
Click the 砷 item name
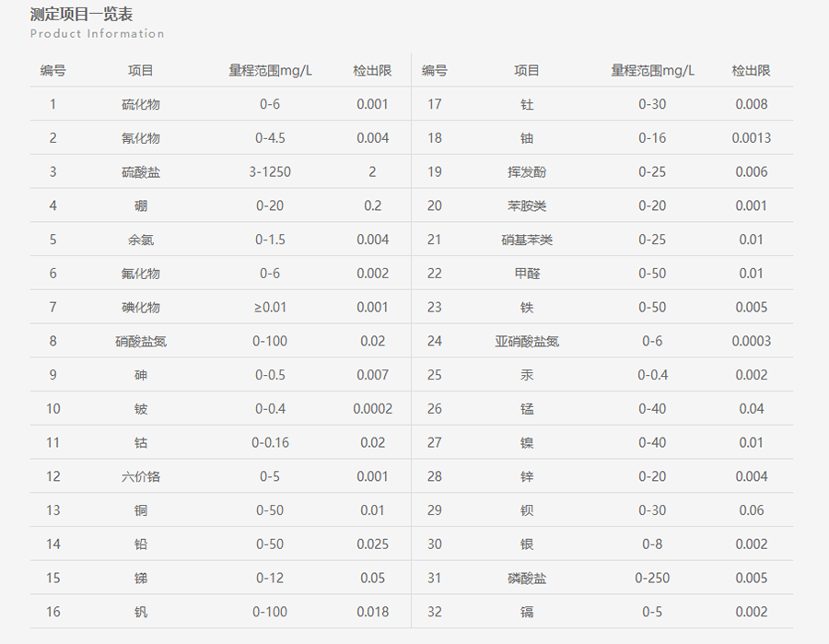point(141,375)
